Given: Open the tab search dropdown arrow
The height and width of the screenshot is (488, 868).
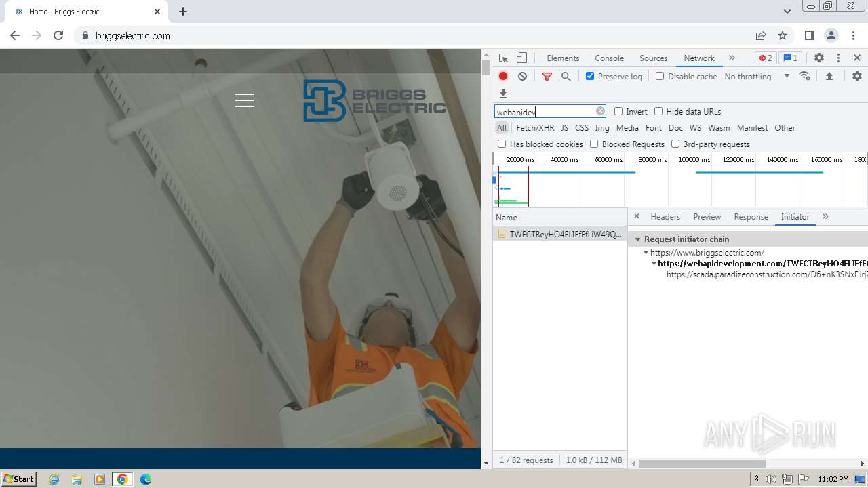Looking at the screenshot, I should 787,12.
